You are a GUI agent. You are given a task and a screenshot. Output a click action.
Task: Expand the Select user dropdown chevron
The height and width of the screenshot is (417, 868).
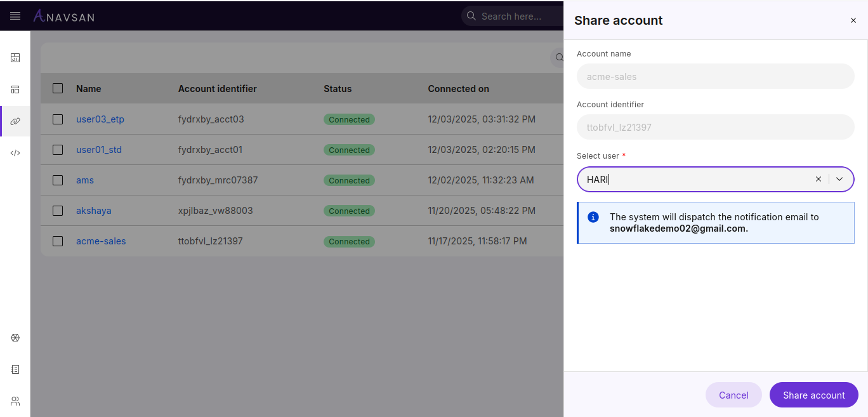[x=839, y=179]
